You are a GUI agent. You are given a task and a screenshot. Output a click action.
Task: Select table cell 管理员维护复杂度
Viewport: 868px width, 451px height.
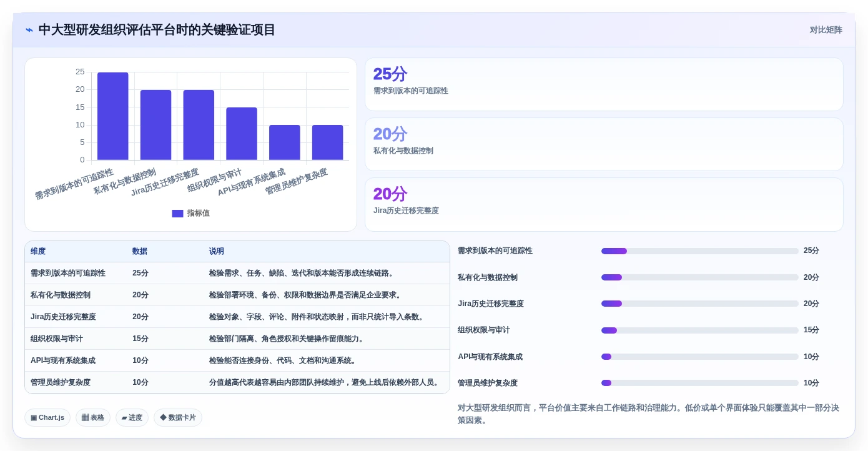tap(61, 383)
